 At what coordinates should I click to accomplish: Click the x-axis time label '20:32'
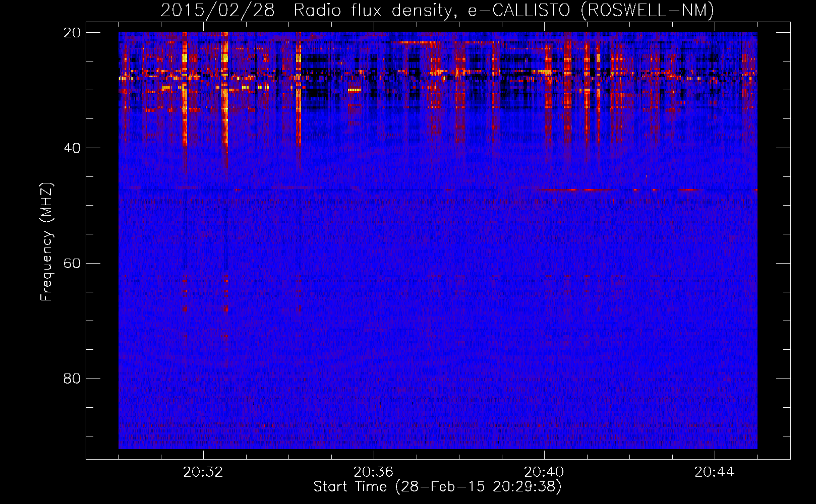click(x=203, y=472)
